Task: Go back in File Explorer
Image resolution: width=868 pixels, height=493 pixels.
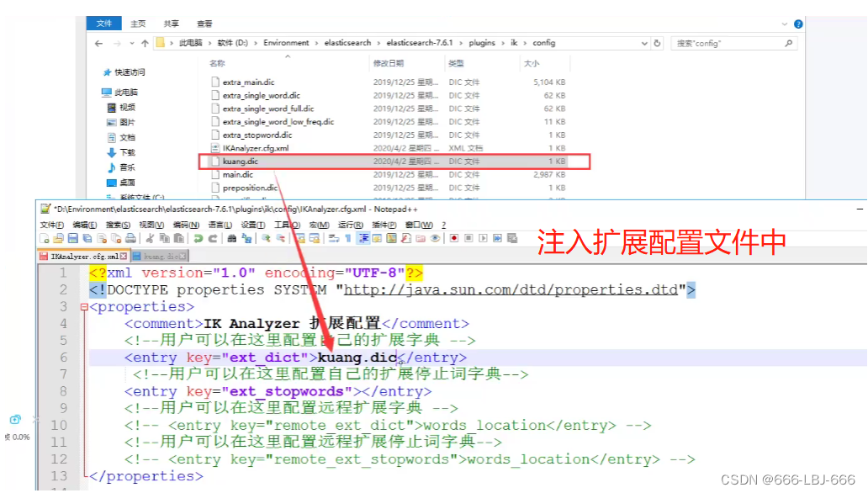Action: tap(99, 43)
